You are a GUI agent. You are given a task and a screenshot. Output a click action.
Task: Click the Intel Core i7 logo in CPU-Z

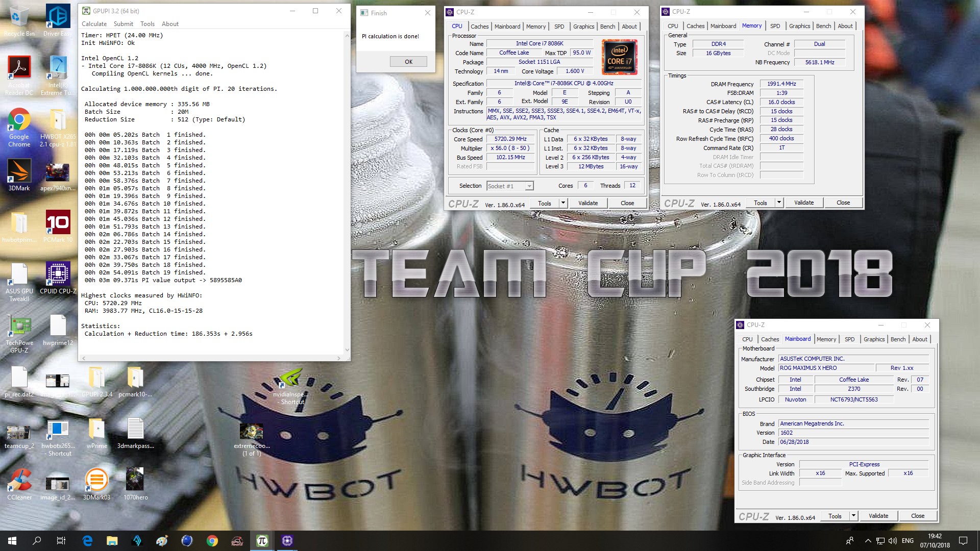point(619,58)
